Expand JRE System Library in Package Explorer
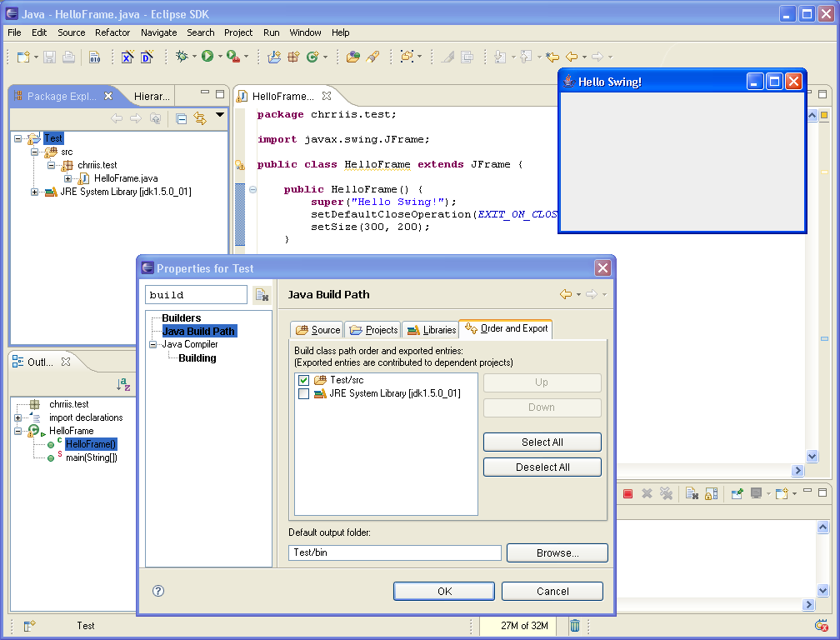Screen dimensions: 840x640 [x=34, y=192]
